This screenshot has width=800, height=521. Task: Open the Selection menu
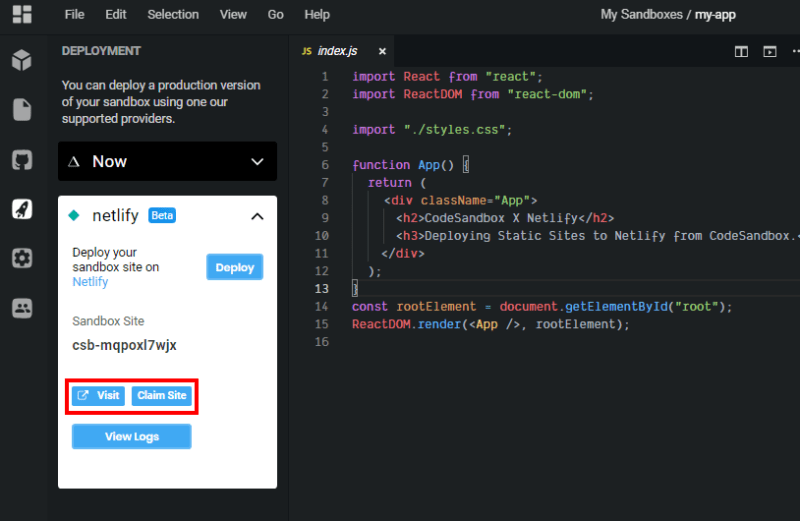tap(173, 14)
